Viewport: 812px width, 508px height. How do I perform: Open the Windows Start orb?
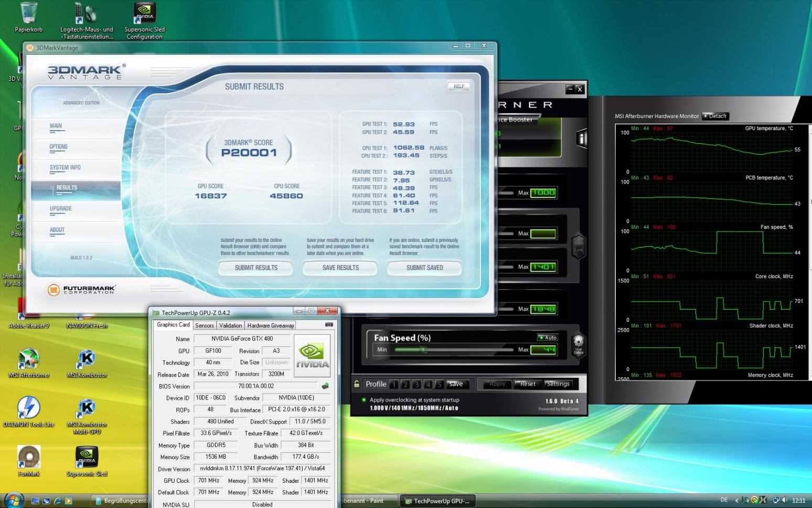tap(14, 500)
